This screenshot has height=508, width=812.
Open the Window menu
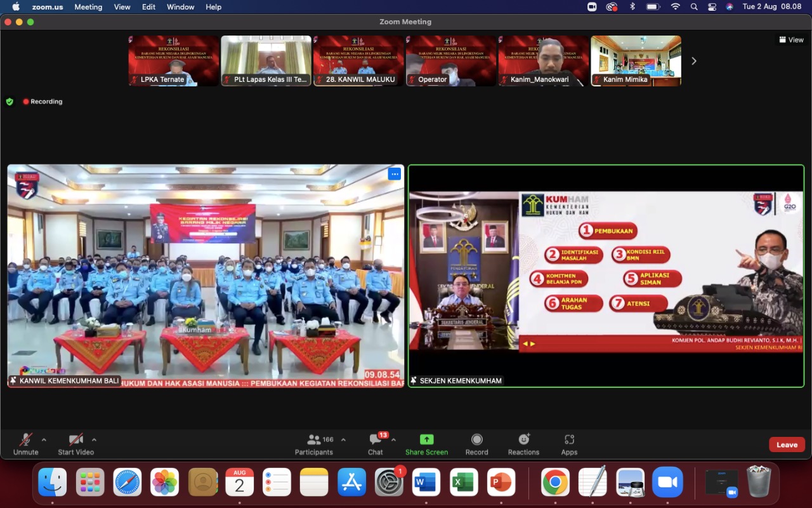(x=180, y=7)
